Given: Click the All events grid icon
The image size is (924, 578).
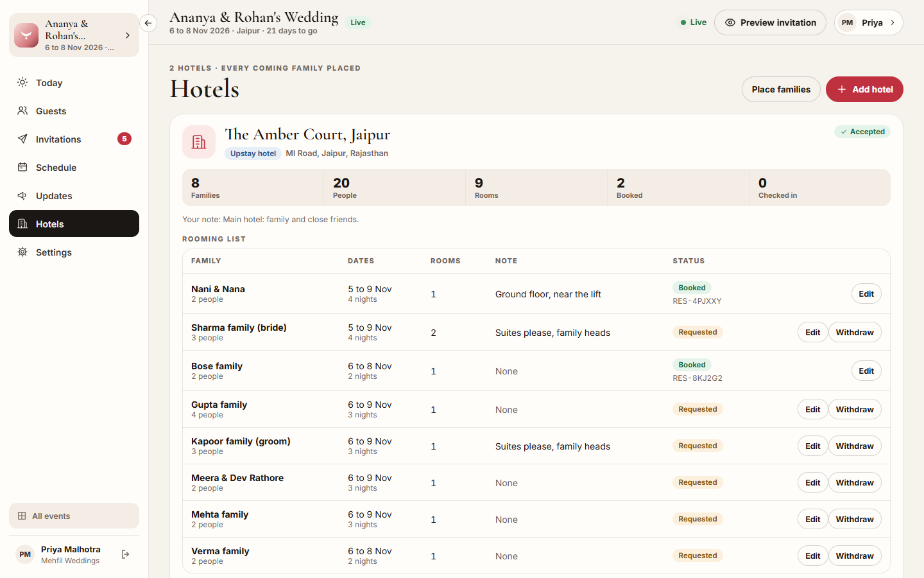Looking at the screenshot, I should (22, 516).
